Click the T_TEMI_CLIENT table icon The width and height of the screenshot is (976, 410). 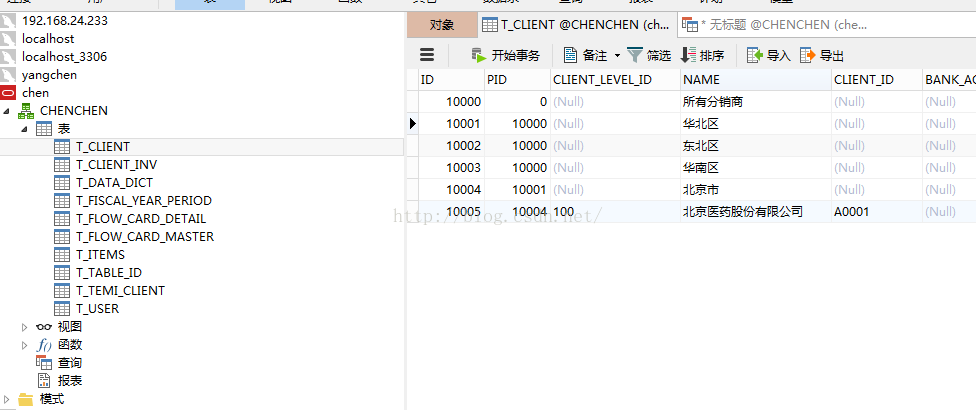coord(62,291)
